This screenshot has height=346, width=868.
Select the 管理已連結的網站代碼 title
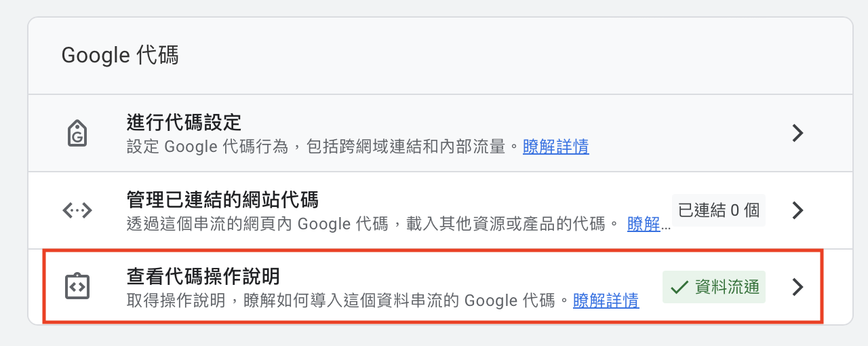pos(222,200)
